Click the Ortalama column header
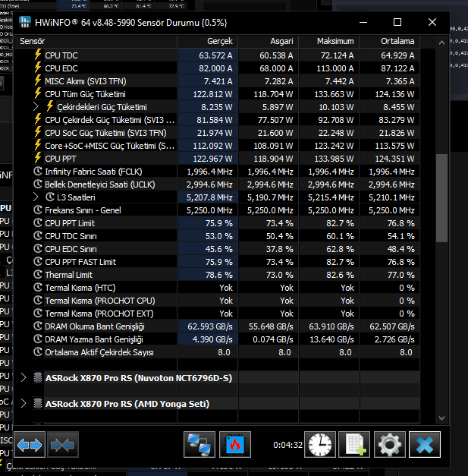 coord(390,41)
